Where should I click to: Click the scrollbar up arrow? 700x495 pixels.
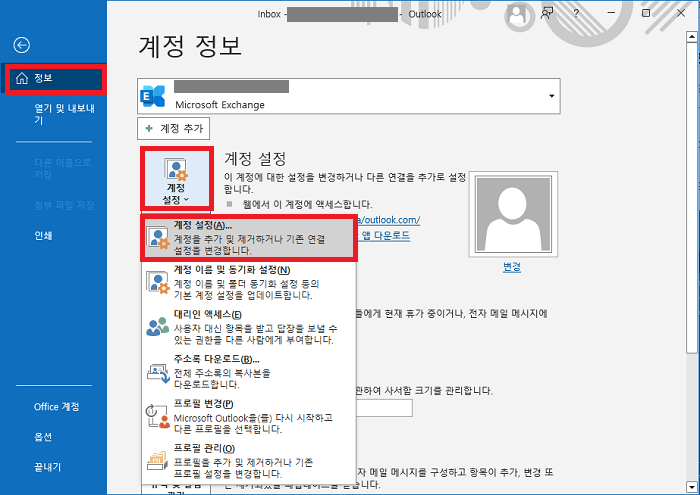pos(692,37)
